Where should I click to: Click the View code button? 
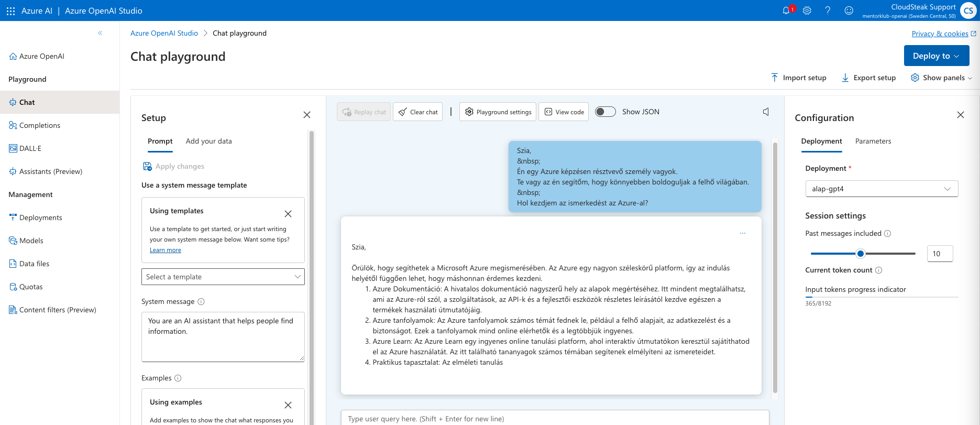[x=564, y=112]
